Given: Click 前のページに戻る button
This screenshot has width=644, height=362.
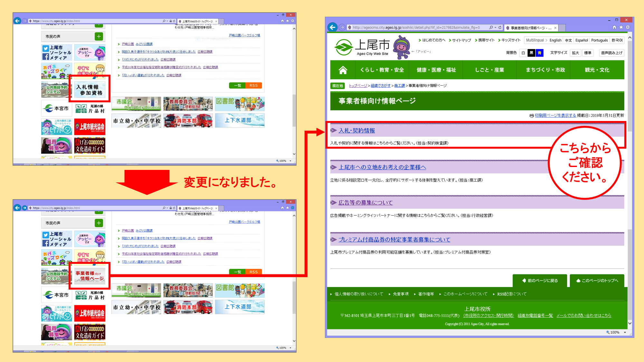Looking at the screenshot, I should pyautogui.click(x=540, y=281).
